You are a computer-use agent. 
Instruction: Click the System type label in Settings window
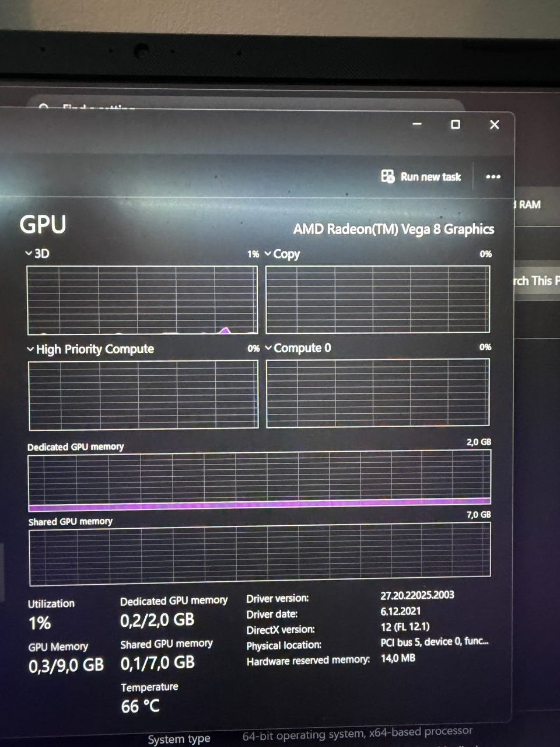coord(178,739)
